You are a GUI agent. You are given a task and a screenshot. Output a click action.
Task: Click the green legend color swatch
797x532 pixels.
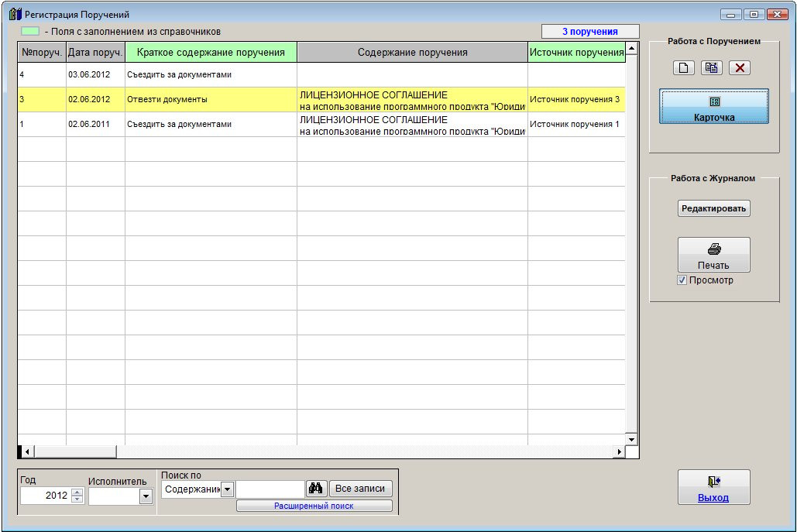(30, 32)
